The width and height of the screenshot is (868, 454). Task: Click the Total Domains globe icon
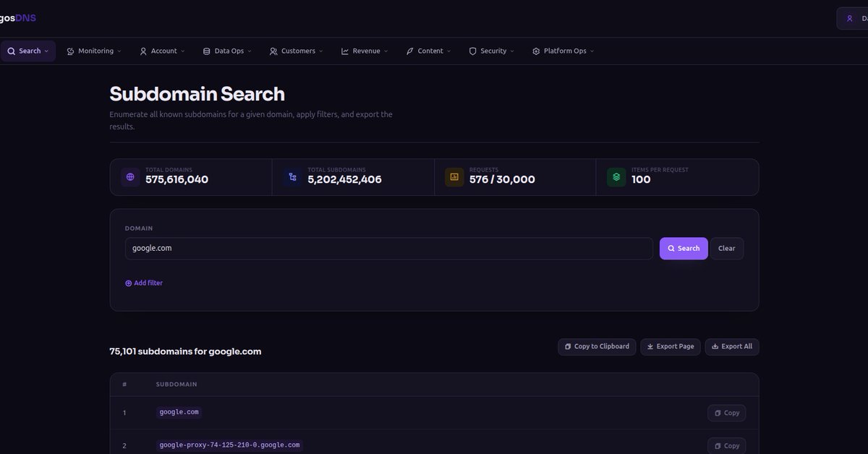click(x=130, y=176)
